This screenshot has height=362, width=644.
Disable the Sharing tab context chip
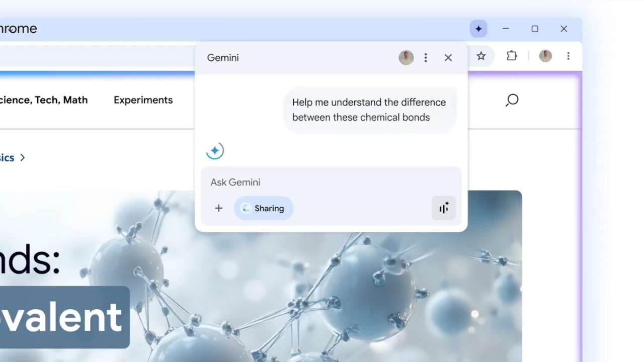[263, 208]
